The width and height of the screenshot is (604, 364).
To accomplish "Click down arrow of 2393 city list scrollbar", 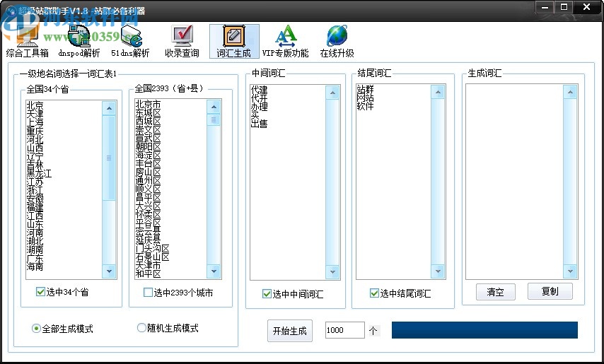I will coord(214,271).
